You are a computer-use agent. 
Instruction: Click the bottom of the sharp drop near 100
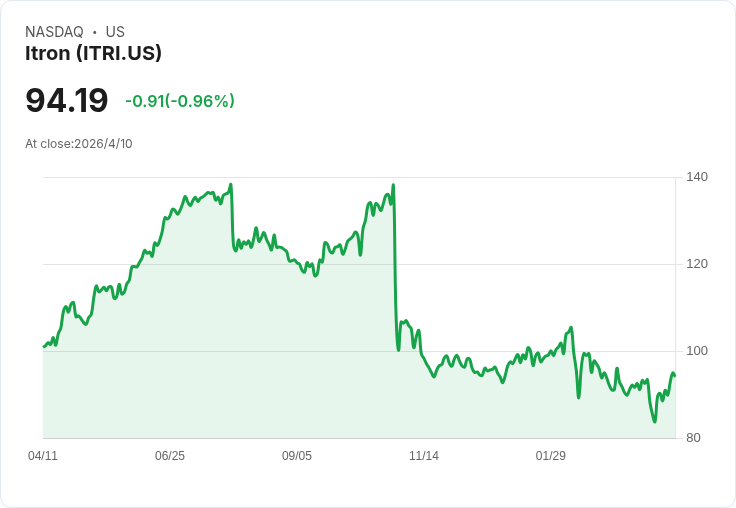click(x=398, y=349)
